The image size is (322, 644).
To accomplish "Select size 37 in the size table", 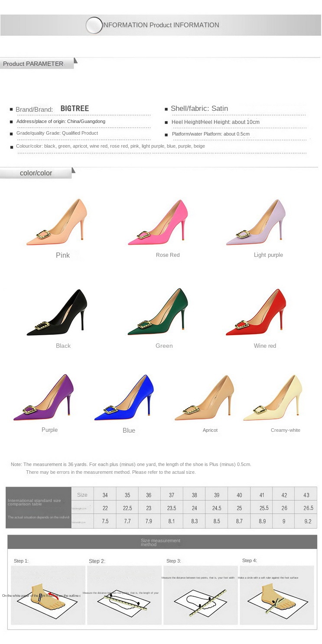I will click(172, 495).
